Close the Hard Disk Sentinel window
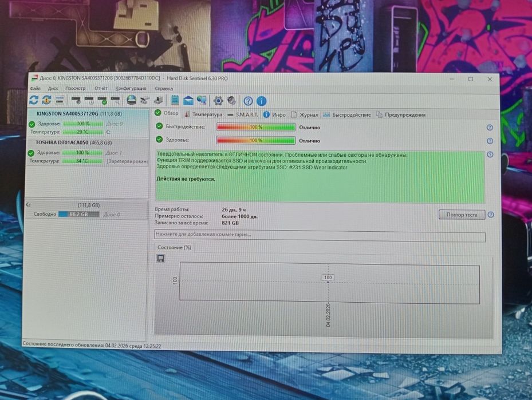The height and width of the screenshot is (400, 532). [490, 80]
